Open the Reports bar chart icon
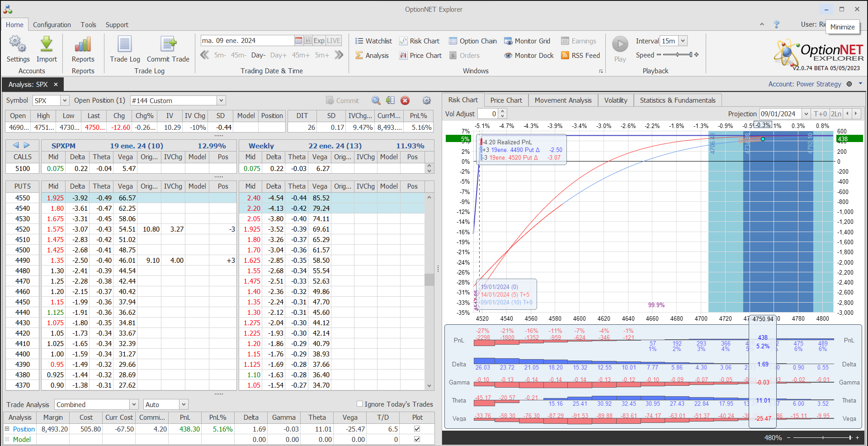Screen dimensions: 868x446 [x=83, y=44]
